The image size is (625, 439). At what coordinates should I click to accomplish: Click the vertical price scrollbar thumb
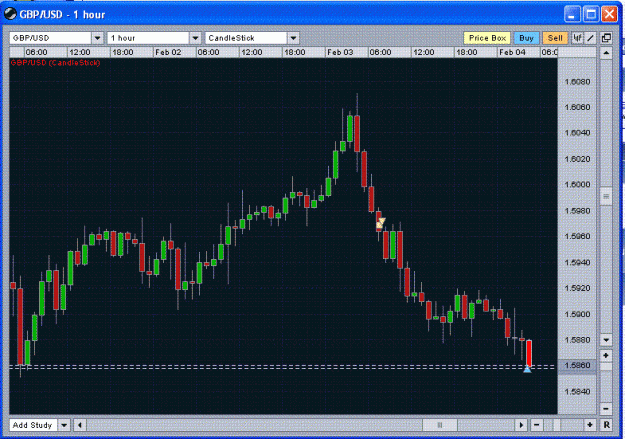606,196
